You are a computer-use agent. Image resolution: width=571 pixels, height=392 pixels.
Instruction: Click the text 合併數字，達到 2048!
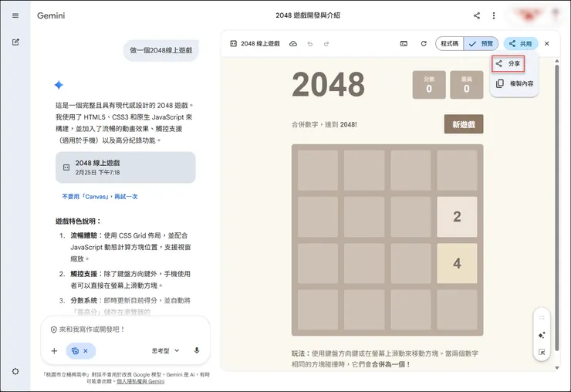(x=324, y=124)
